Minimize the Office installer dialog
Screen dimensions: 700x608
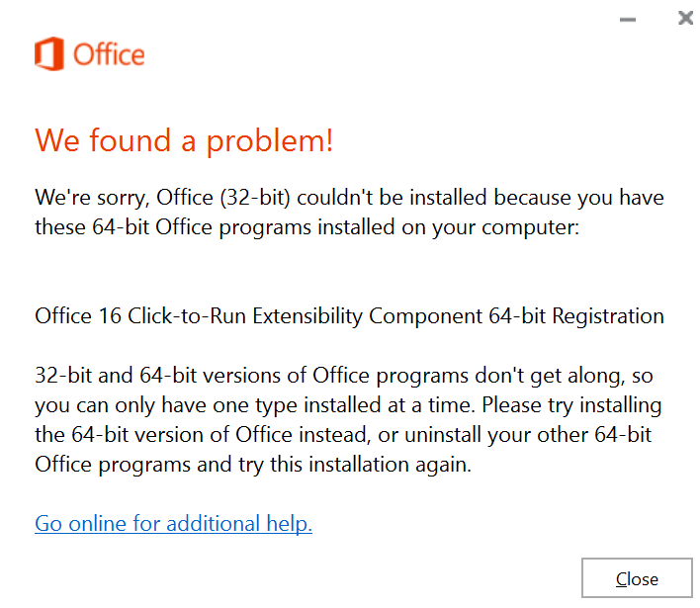pos(627,19)
